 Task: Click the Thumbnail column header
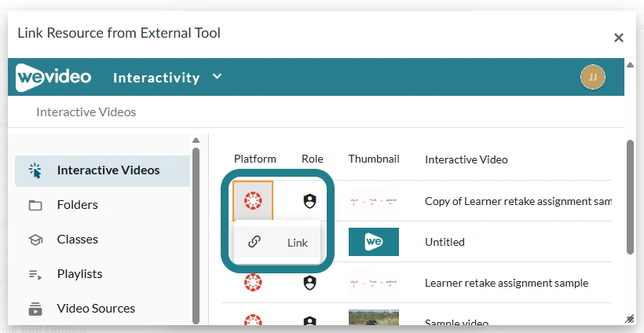click(x=374, y=159)
